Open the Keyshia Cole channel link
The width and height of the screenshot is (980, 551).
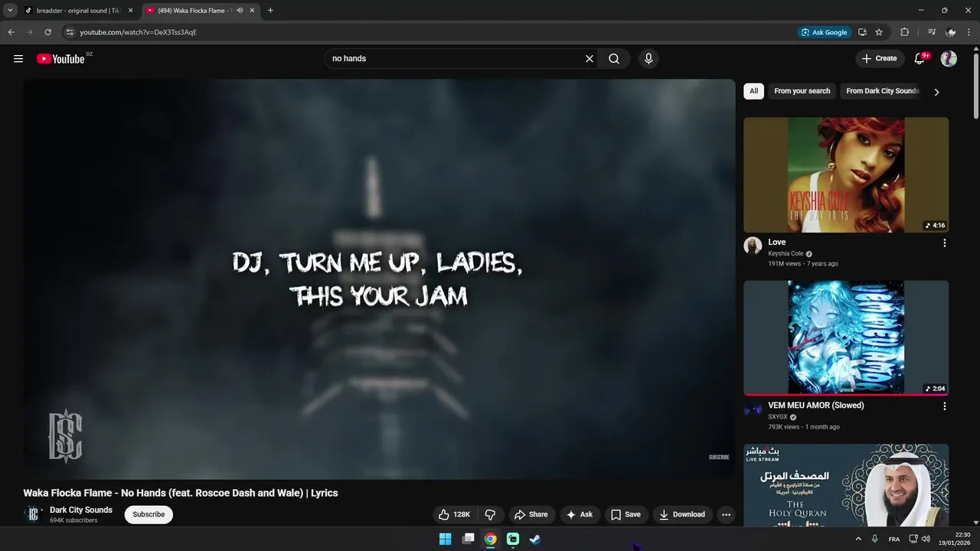pos(786,253)
